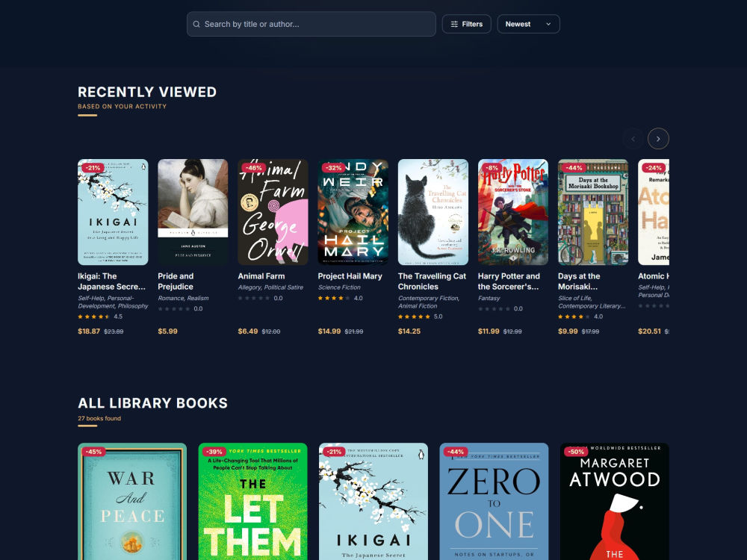The height and width of the screenshot is (560, 747).
Task: Click Days at the Morisaki 4.0 star rating
Action: 574,317
